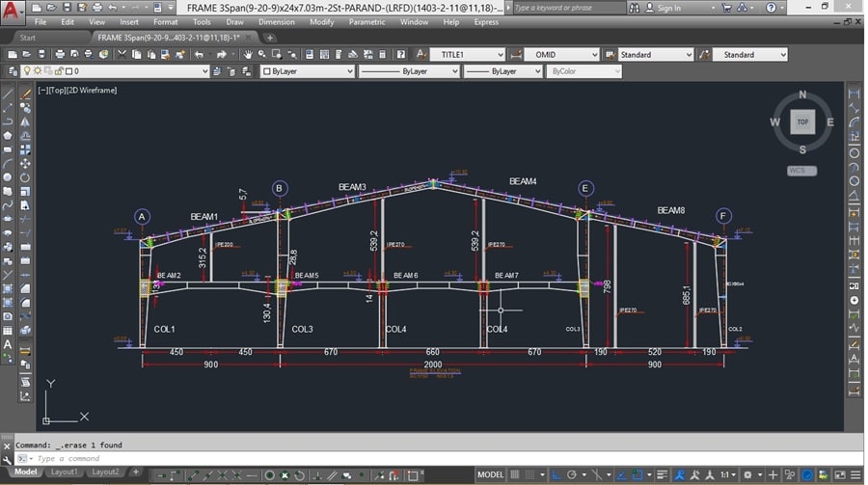The width and height of the screenshot is (868, 485).
Task: Open the TITLE1 text style dropdown
Action: pyautogui.click(x=468, y=54)
